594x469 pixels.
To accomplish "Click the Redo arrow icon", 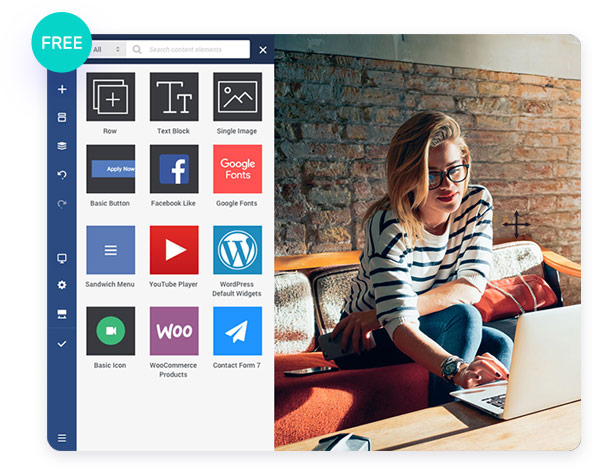I will click(x=62, y=204).
